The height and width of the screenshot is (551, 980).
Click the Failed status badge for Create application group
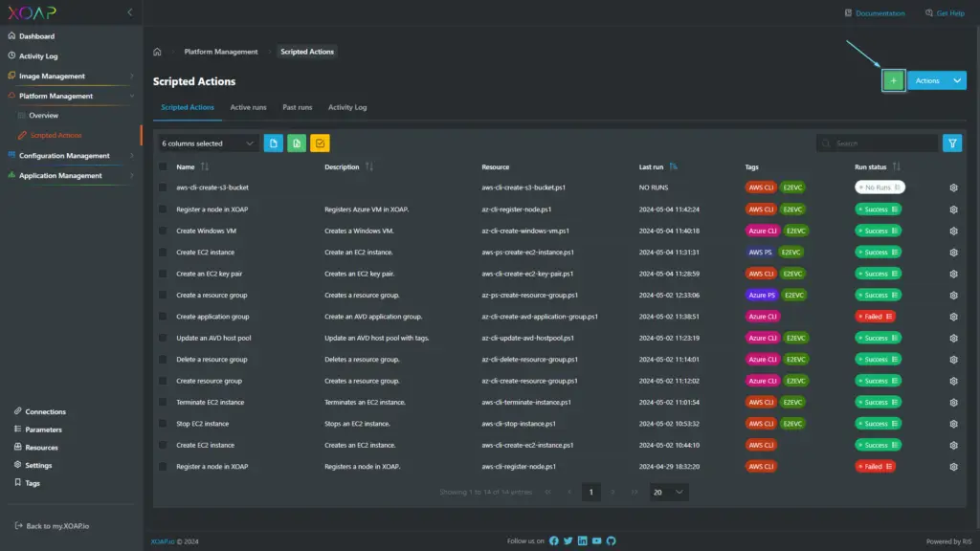coord(875,316)
